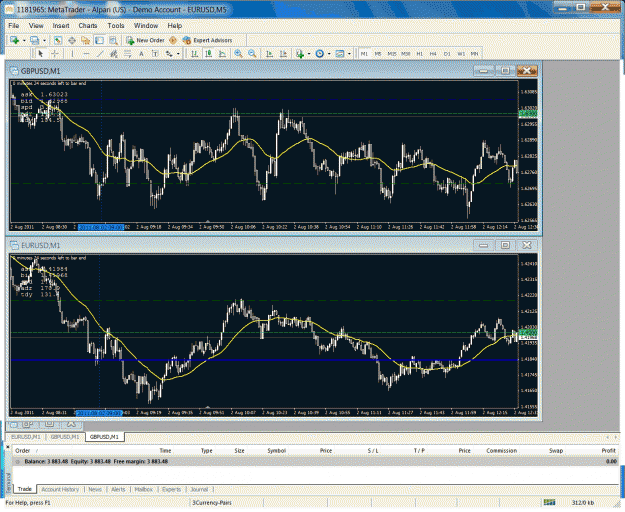The height and width of the screenshot is (512, 625).
Task: Toggle the Expert Advisors button
Action: coord(207,40)
